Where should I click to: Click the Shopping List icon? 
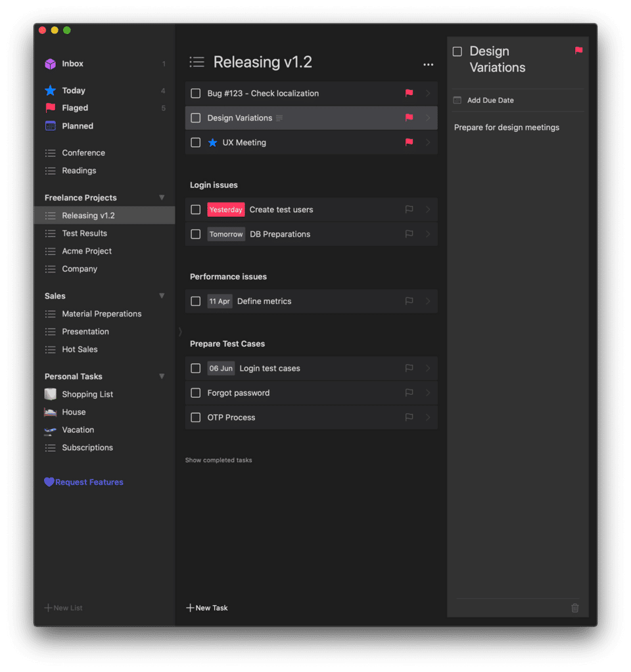pyautogui.click(x=50, y=394)
